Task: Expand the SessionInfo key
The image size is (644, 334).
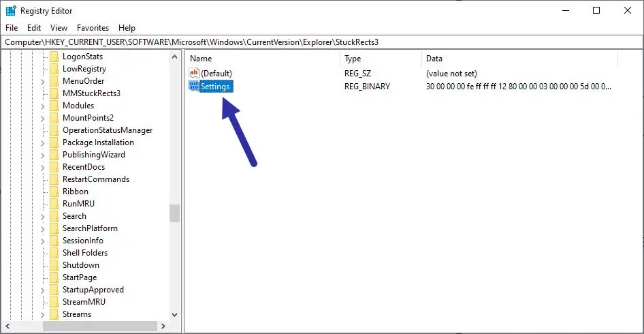Action: pos(43,241)
